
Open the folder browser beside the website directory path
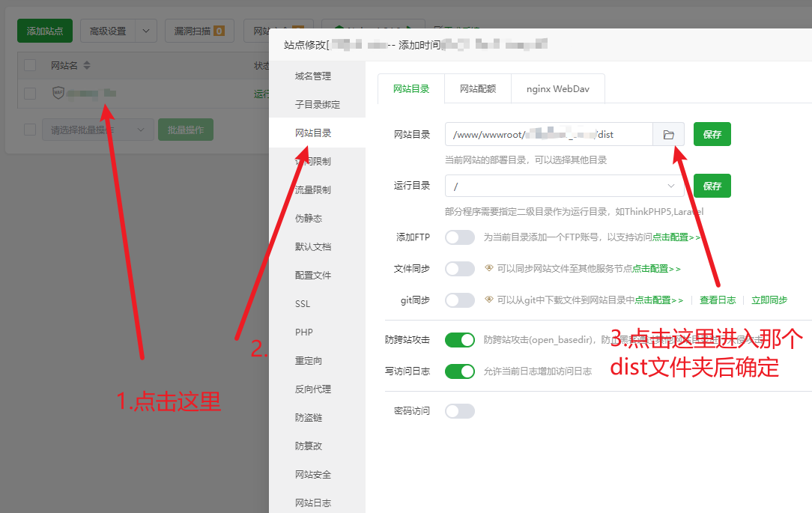(668, 134)
